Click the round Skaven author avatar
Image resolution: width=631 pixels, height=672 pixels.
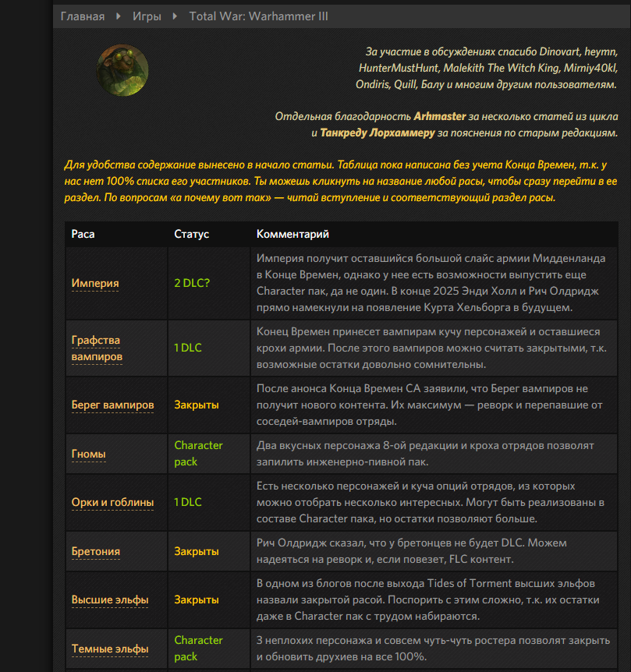coord(122,70)
